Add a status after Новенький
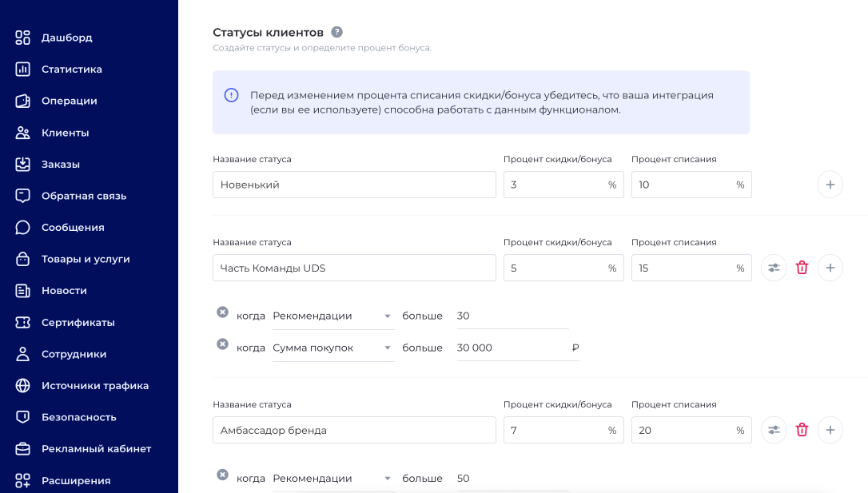 pyautogui.click(x=830, y=185)
